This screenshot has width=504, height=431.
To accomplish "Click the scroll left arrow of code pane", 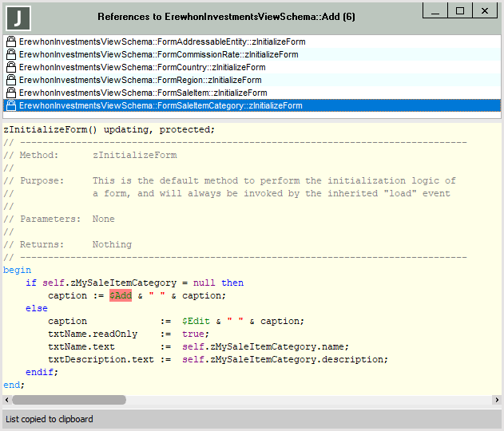I will (x=6, y=400).
